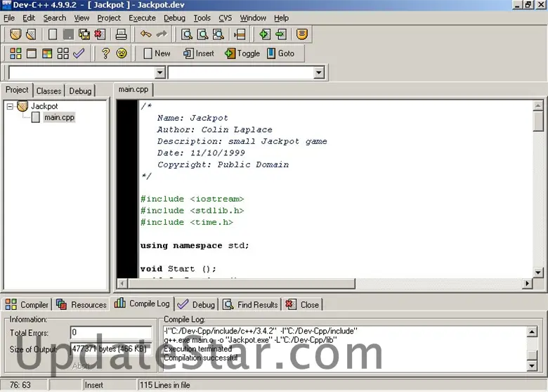The width and height of the screenshot is (548, 392).
Task: Open the Search menu
Action: 55,18
